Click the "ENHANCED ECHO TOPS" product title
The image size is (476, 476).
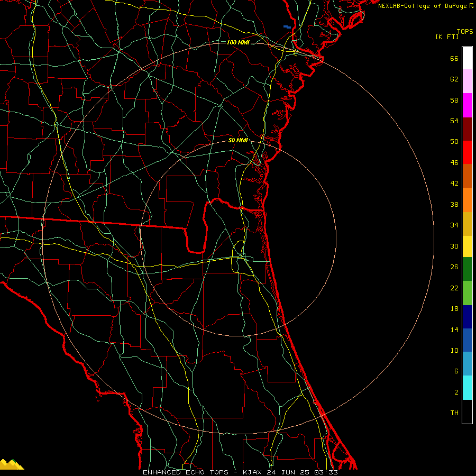186,472
